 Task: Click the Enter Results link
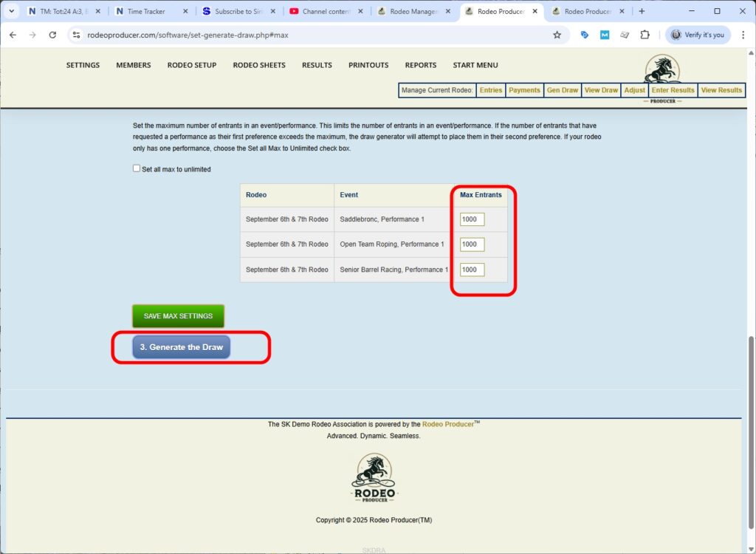[x=673, y=90]
